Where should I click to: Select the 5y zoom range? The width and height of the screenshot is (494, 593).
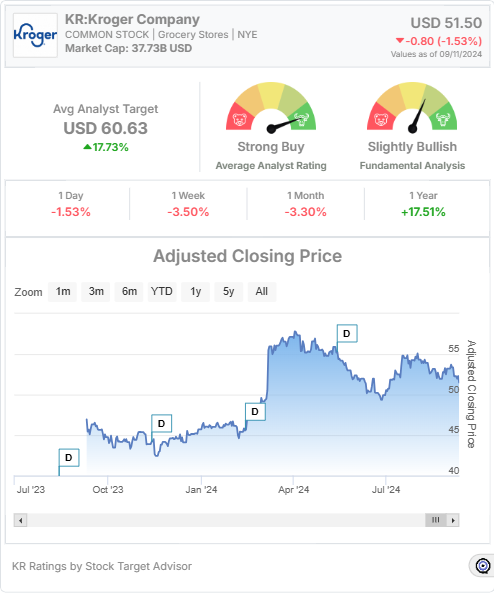point(228,292)
